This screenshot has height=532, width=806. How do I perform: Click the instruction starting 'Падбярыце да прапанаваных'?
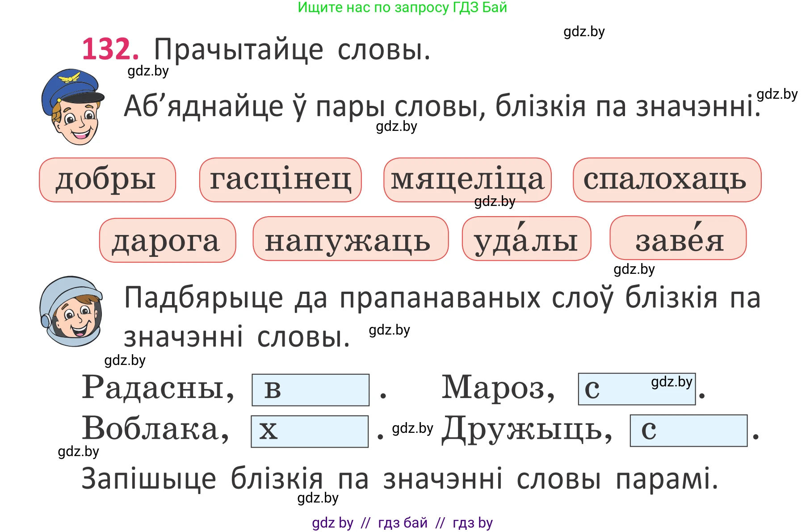[x=442, y=317]
